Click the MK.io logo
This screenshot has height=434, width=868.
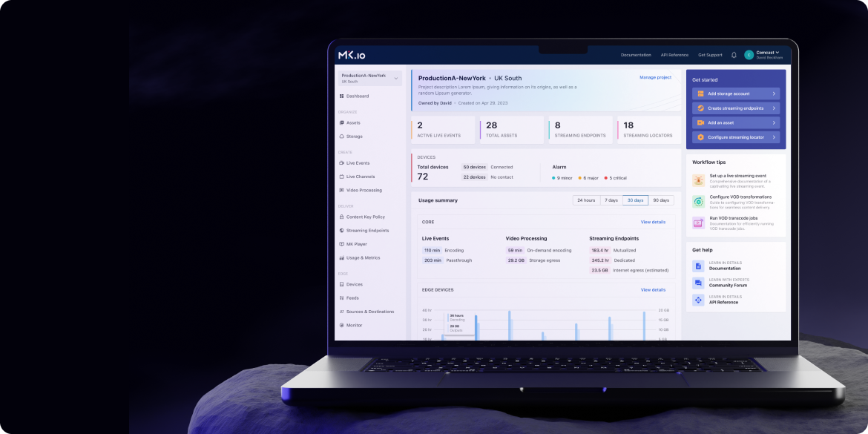[x=352, y=55]
